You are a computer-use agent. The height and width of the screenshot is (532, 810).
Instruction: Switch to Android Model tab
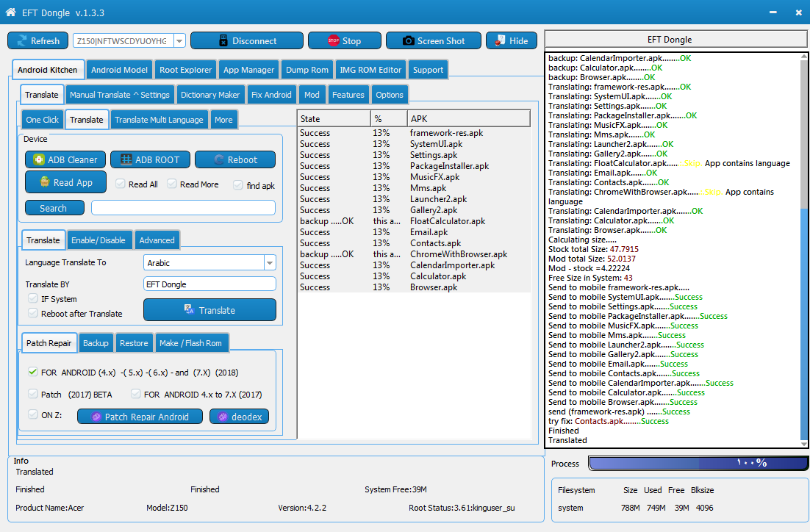coord(119,70)
